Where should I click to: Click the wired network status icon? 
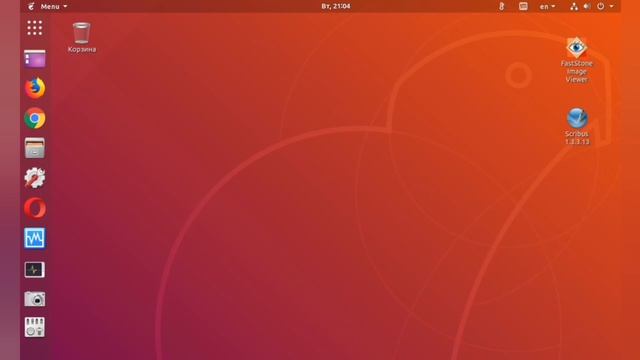click(x=574, y=7)
